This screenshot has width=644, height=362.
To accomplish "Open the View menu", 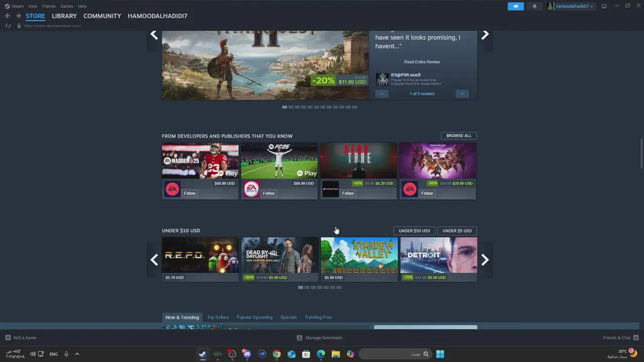I will tap(33, 6).
